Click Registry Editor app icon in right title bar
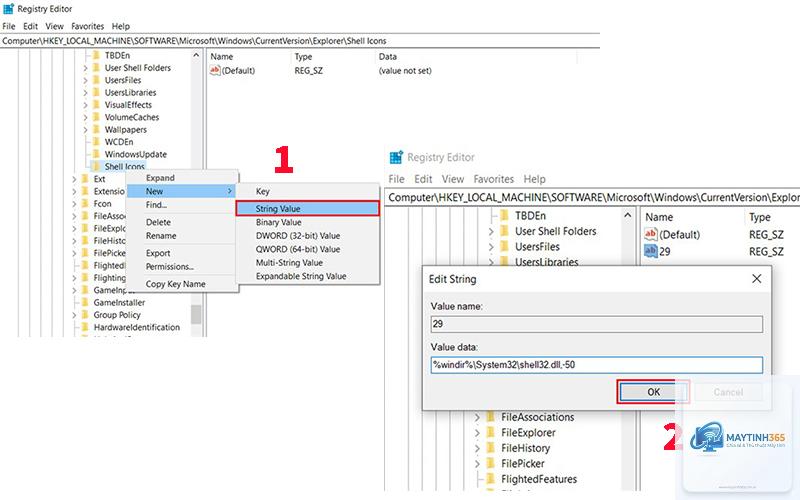 [396, 157]
